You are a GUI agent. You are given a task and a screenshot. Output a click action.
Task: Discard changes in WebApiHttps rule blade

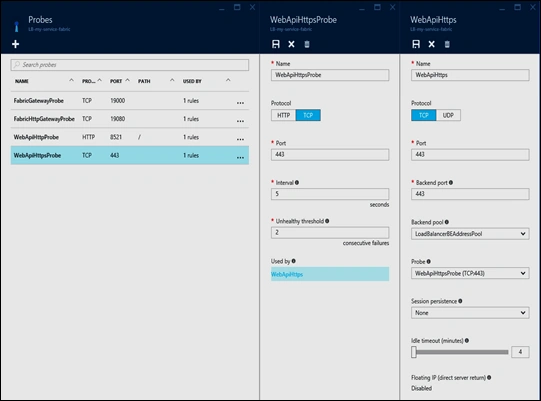point(431,44)
